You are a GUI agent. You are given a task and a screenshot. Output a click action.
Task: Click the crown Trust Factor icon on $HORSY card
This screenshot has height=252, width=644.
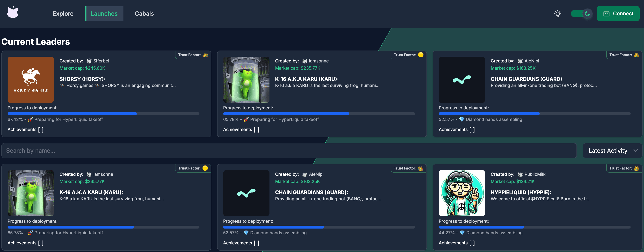pyautogui.click(x=205, y=55)
